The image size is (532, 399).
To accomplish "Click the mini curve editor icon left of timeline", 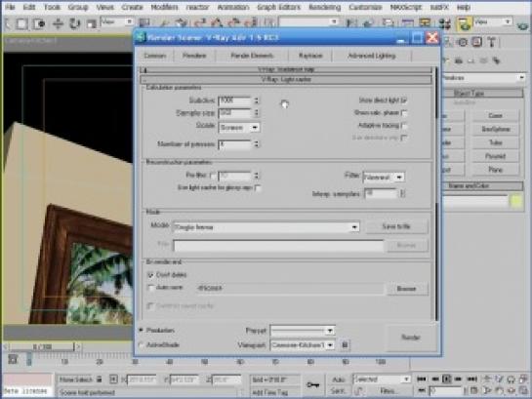I will pos(13,359).
